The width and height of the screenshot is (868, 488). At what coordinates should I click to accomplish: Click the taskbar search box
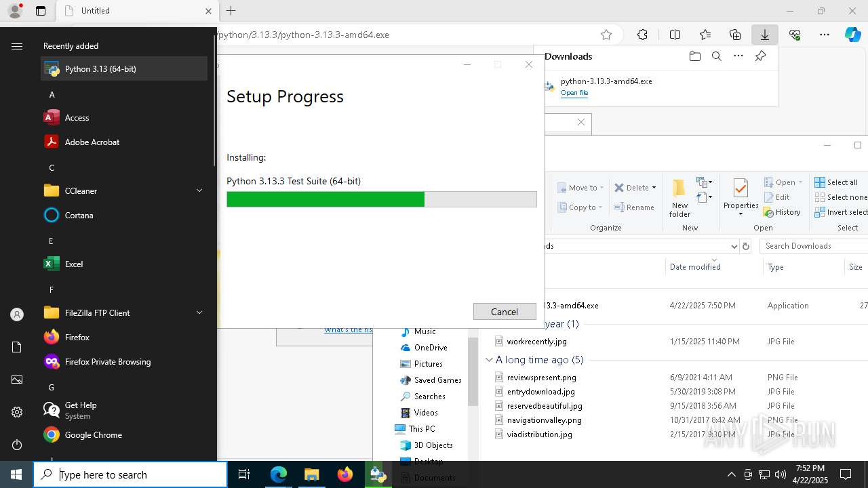130,474
